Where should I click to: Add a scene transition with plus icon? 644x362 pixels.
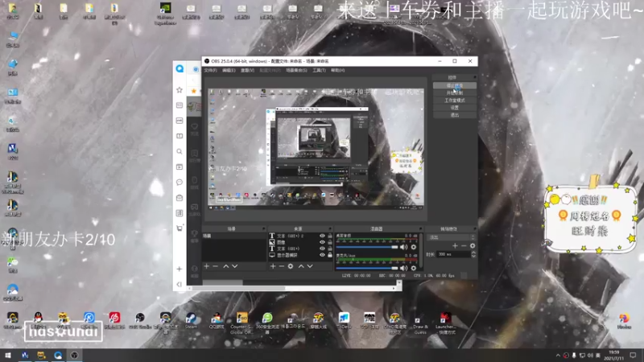455,246
